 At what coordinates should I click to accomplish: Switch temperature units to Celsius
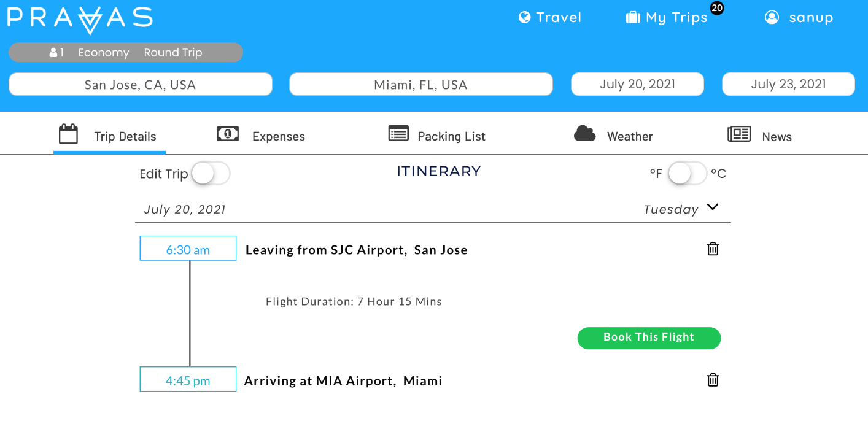[x=688, y=174]
